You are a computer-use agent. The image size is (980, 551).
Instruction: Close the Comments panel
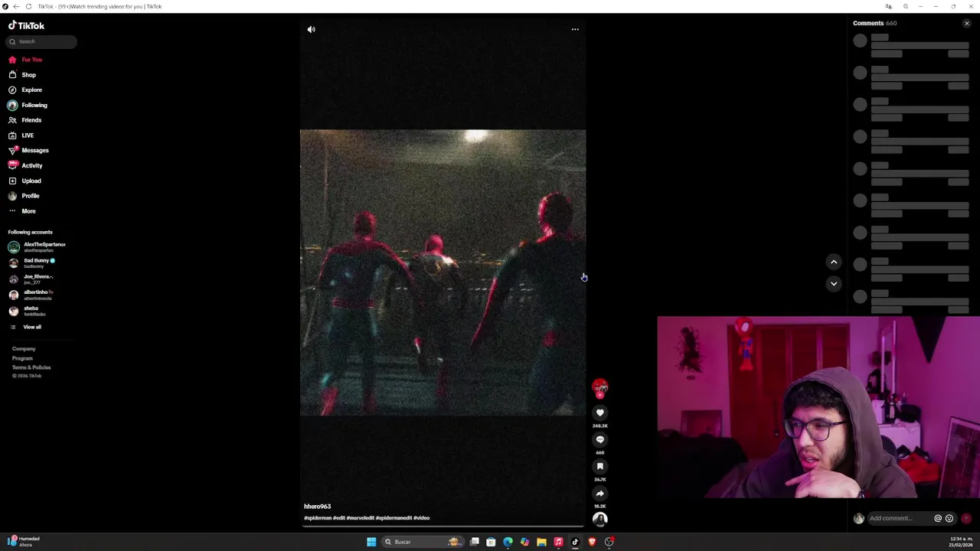tap(966, 24)
